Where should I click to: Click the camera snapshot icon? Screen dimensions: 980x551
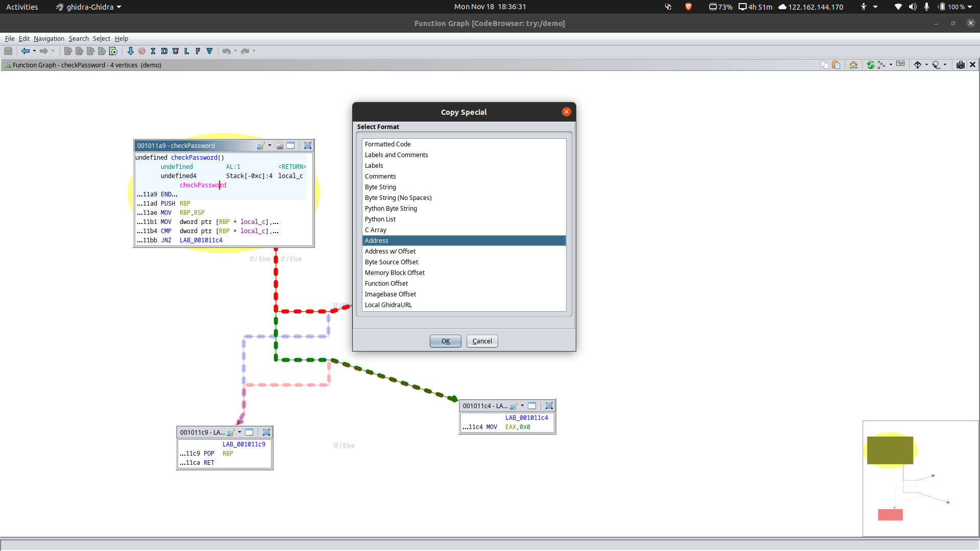click(960, 65)
